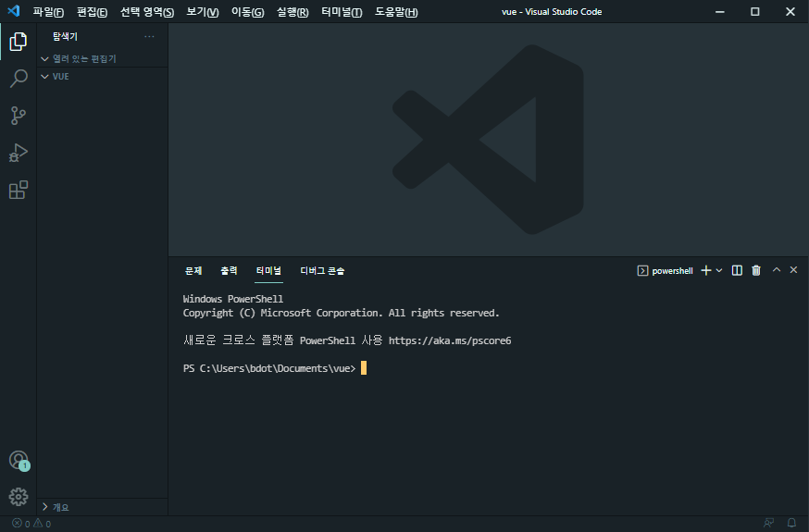Open the 이동(G) menu
Image resolution: width=809 pixels, height=532 pixels.
click(248, 12)
